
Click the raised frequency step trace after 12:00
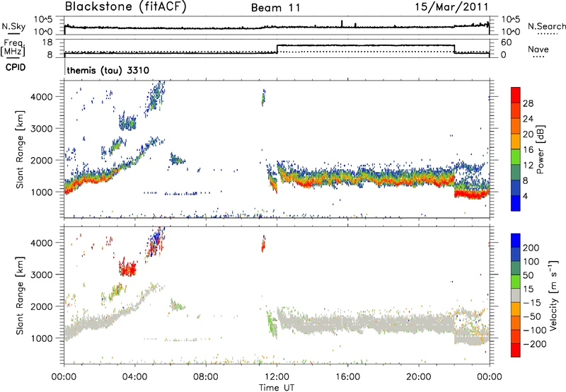coord(366,45)
